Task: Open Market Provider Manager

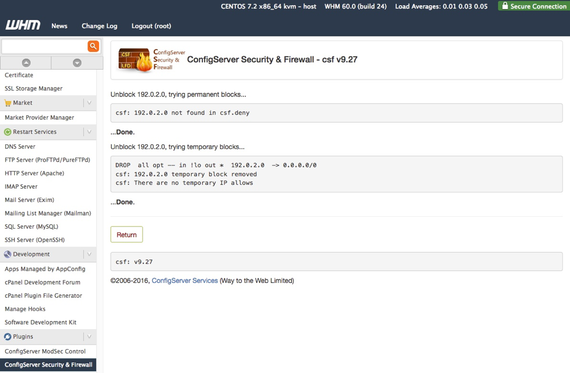Action: coord(39,117)
